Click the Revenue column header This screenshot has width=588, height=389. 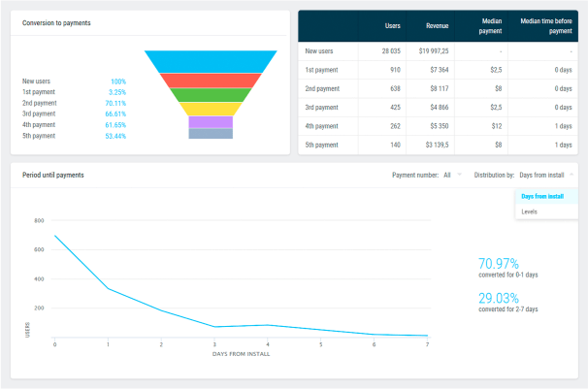[x=437, y=26]
